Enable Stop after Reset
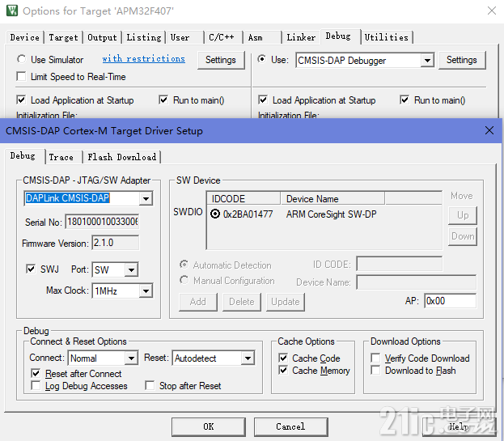The width and height of the screenshot is (504, 441). 150,385
